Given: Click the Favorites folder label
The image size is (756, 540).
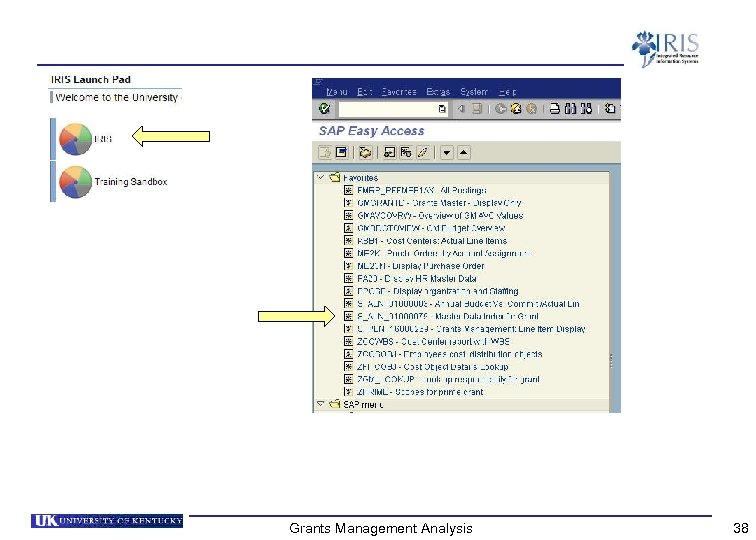Looking at the screenshot, I should point(360,178).
